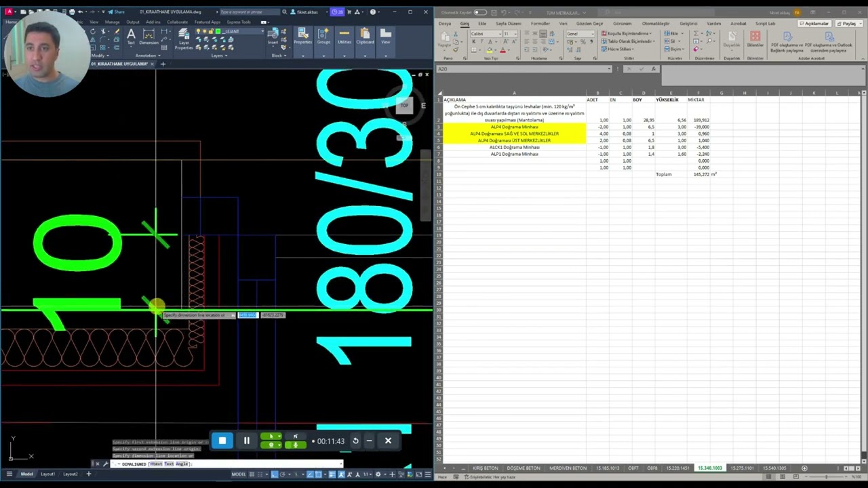The width and height of the screenshot is (868, 488).
Task: Open the AutoCAD Text tool
Action: point(131,36)
